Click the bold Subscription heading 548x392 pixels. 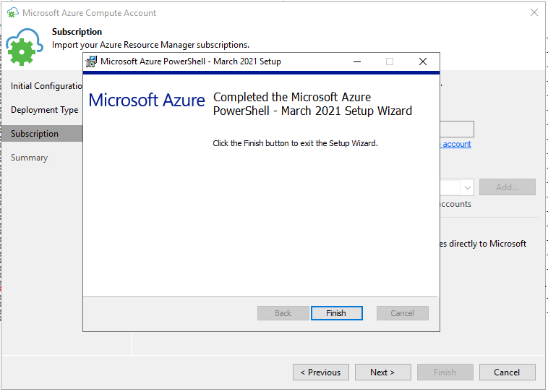click(x=77, y=32)
